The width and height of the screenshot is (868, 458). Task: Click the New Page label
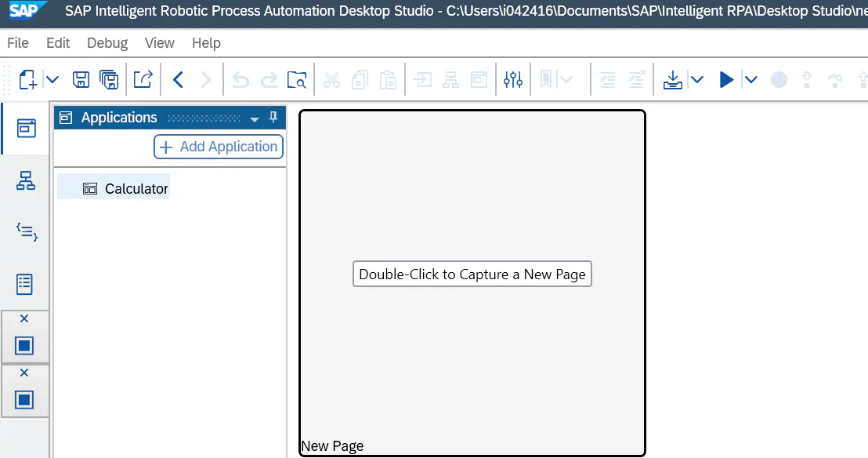tap(332, 445)
